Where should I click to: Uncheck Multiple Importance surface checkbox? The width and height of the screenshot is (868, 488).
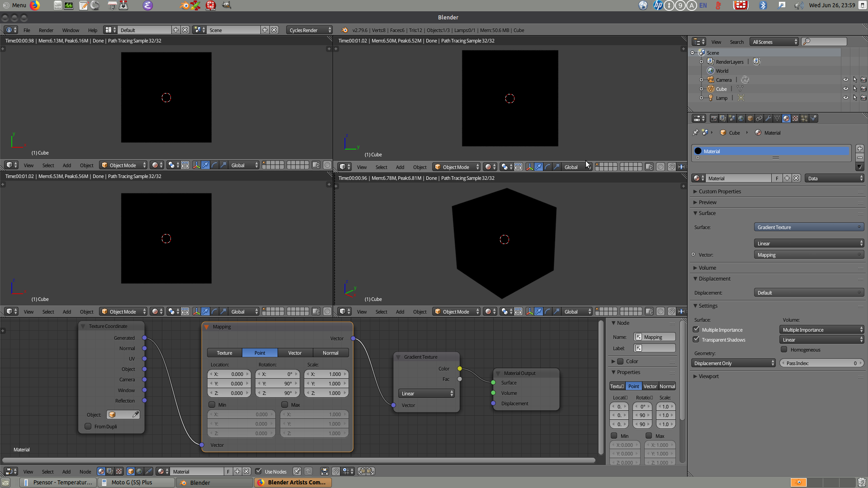point(696,329)
